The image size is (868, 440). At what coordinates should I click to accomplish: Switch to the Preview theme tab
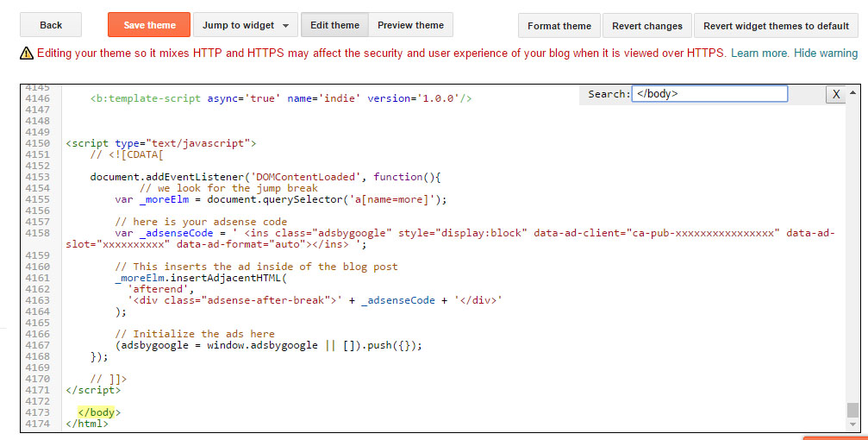pyautogui.click(x=410, y=25)
